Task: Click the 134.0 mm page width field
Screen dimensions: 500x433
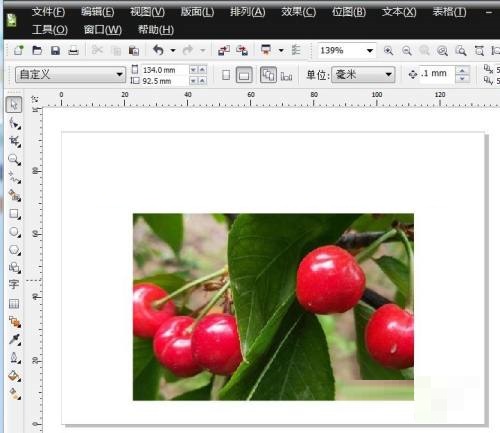Action: point(164,70)
